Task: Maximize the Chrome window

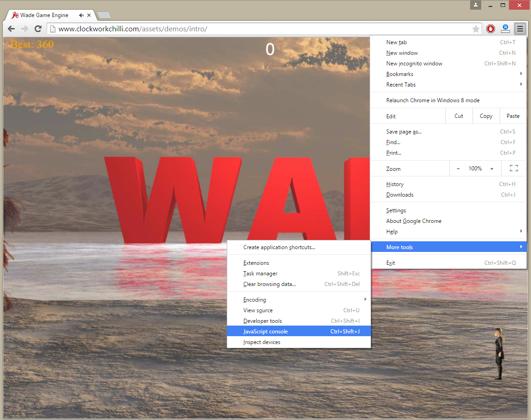Action: tap(503, 5)
